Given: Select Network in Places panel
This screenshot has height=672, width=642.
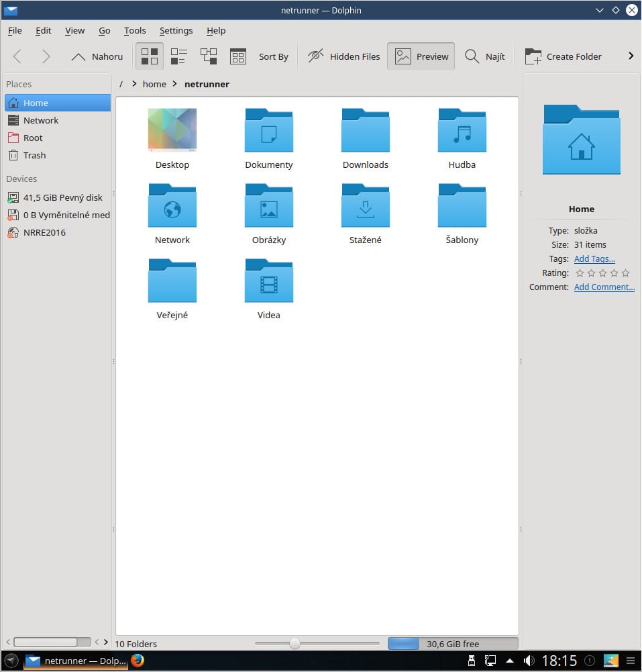Looking at the screenshot, I should (x=58, y=120).
